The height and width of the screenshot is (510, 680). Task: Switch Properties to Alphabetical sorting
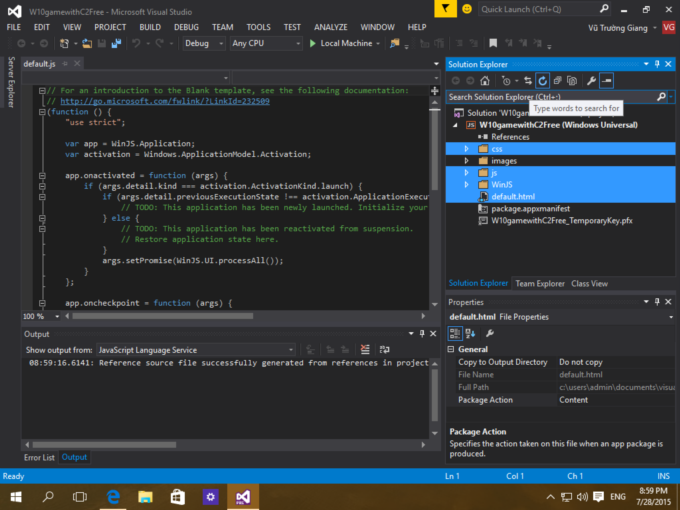click(471, 333)
